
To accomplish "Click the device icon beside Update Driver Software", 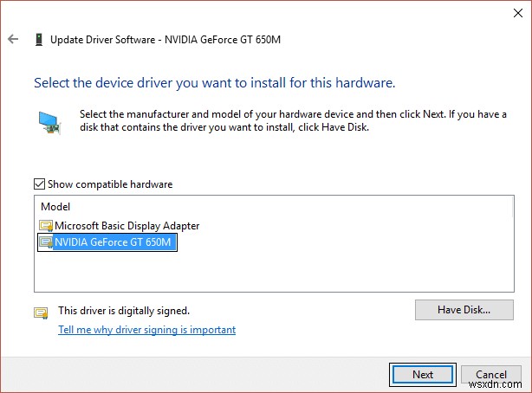I will click(39, 39).
